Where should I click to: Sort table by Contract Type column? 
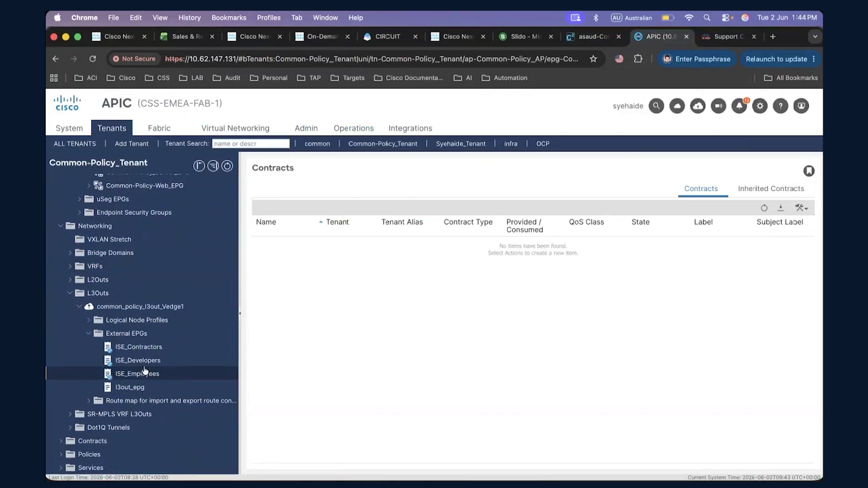[468, 222]
